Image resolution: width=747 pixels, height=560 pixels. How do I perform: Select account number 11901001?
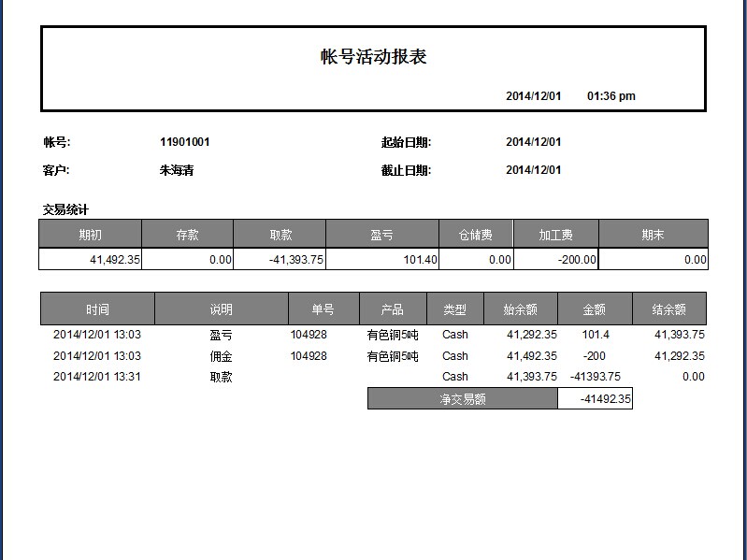(184, 142)
